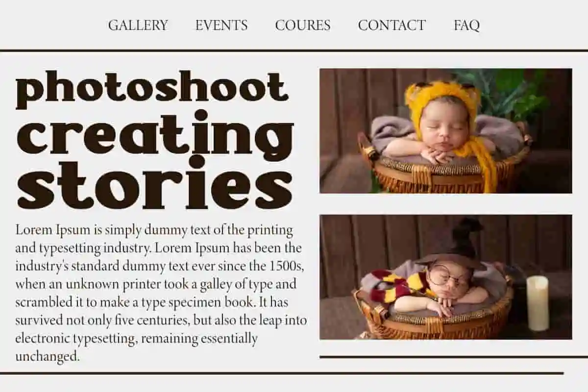This screenshot has width=588, height=392.
Task: Click the white candle in the lower photo
Action: click(x=538, y=303)
